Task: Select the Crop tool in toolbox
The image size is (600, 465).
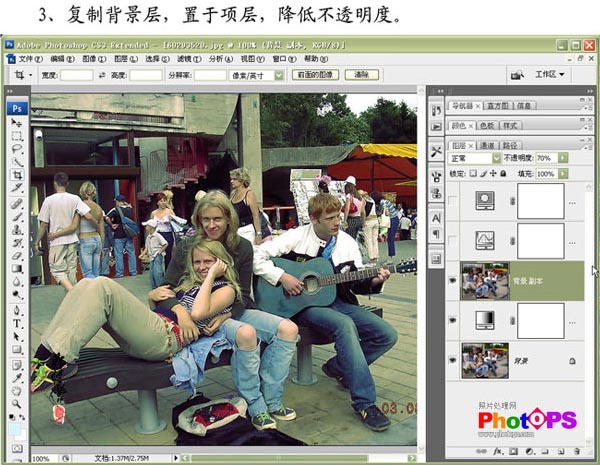Action: (16, 175)
